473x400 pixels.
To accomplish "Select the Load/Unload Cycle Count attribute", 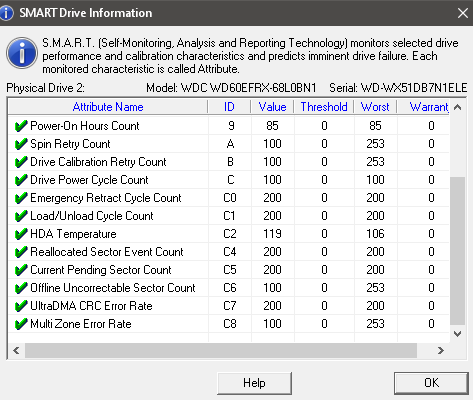I will click(92, 216).
